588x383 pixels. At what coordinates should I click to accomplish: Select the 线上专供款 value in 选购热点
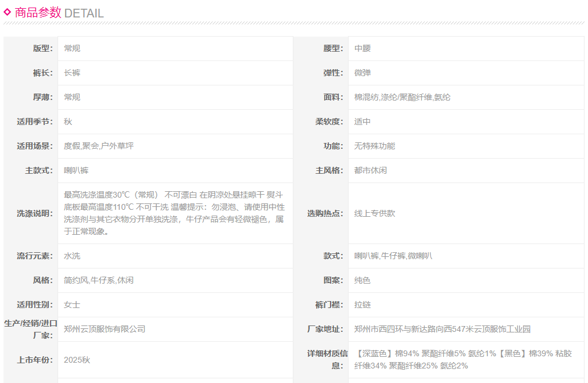pos(375,213)
